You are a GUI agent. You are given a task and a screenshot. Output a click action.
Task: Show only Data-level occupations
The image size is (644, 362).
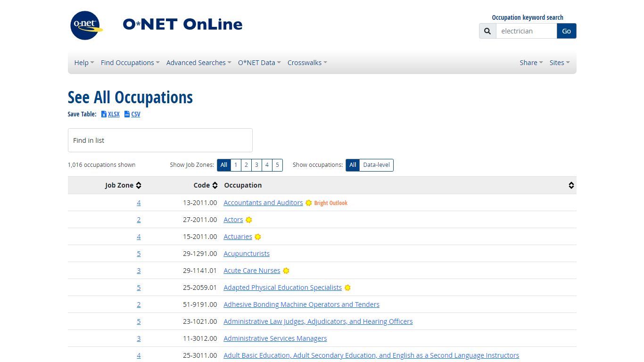376,165
